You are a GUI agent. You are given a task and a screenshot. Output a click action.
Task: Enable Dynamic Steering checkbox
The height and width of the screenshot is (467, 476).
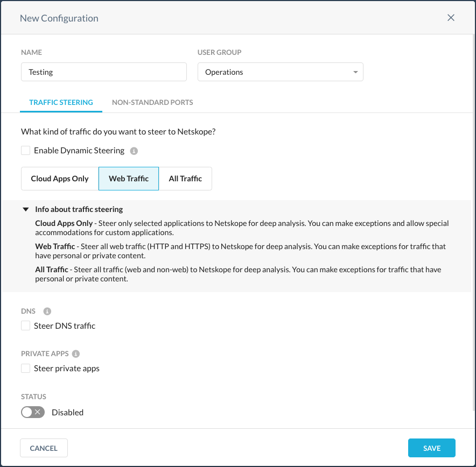click(26, 151)
